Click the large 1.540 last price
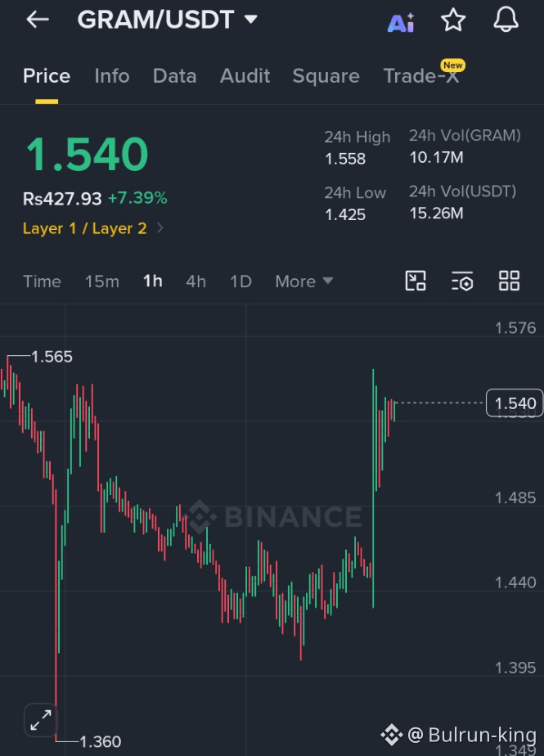Image resolution: width=544 pixels, height=756 pixels. click(87, 155)
